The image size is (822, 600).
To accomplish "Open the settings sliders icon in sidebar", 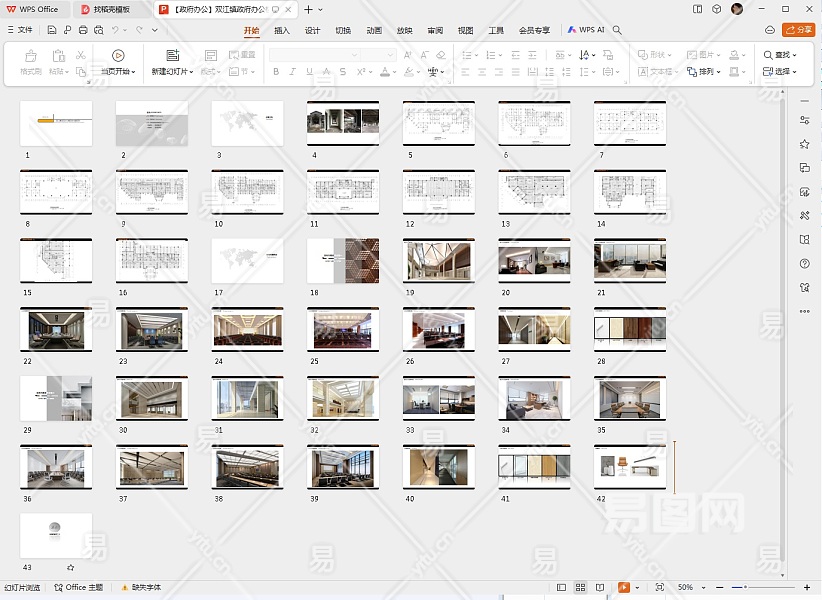I will pyautogui.click(x=804, y=120).
